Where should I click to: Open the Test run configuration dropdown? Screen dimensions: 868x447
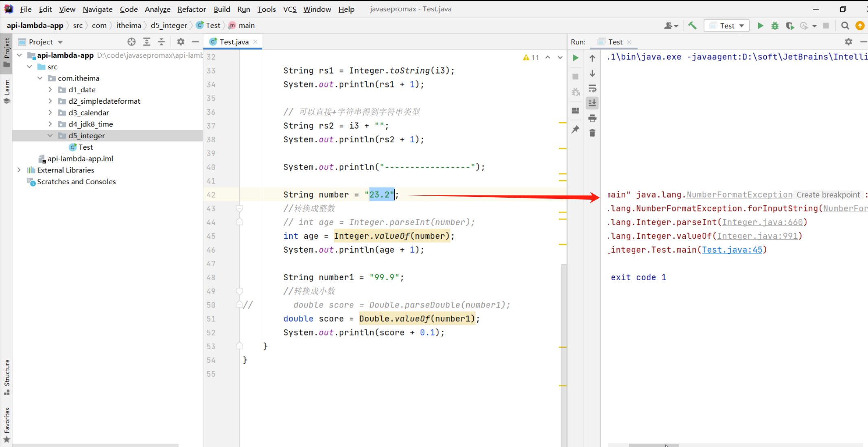(727, 26)
